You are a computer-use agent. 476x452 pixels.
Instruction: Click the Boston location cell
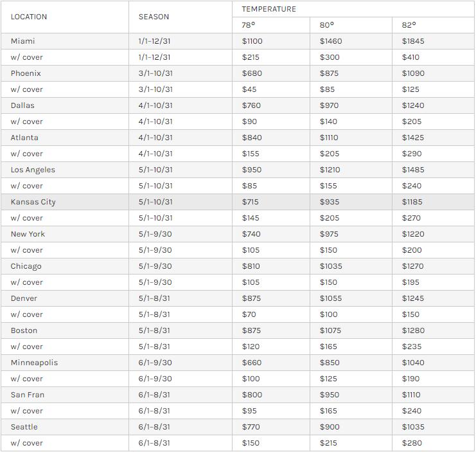(x=24, y=330)
